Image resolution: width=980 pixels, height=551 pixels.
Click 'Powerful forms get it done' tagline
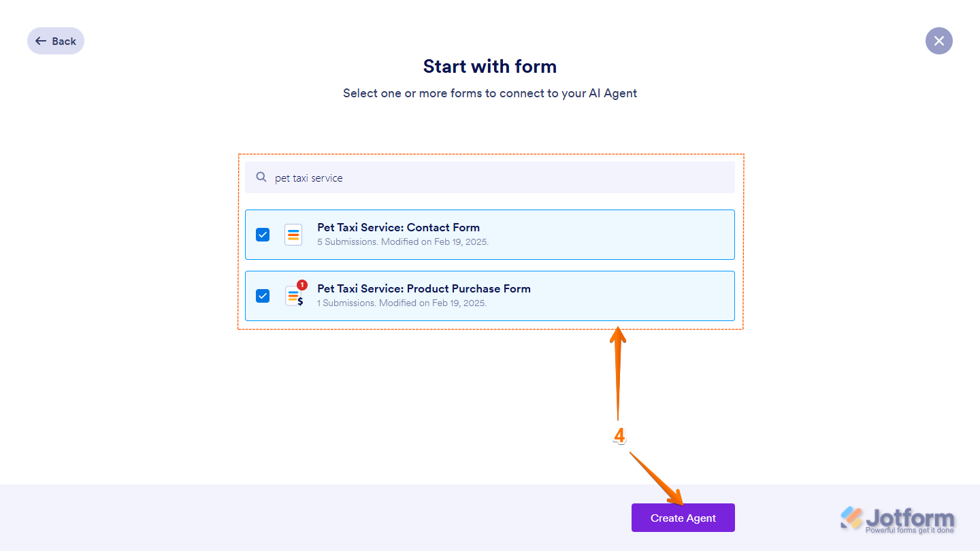909,530
